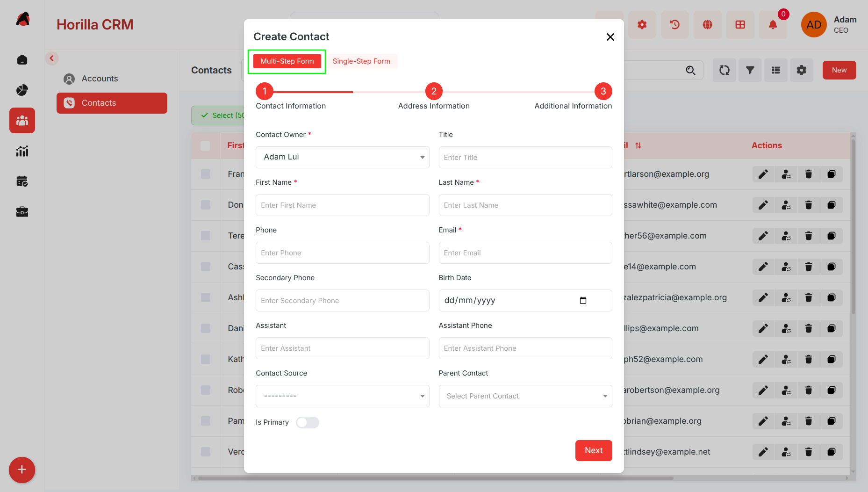Open the Birth Date calendar picker

tap(583, 300)
